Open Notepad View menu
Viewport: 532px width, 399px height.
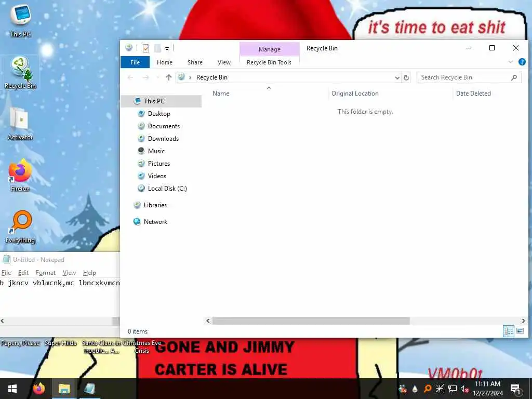[69, 273]
